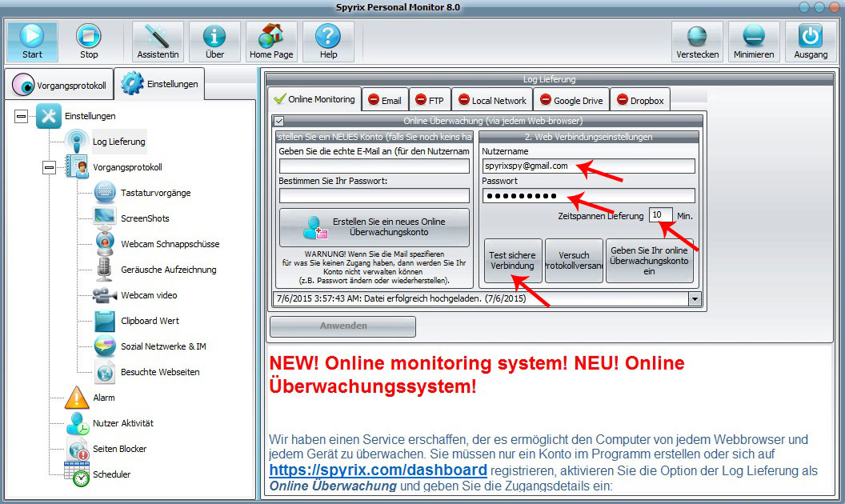Collapse the Vorgangsprotokoll tree branch
Viewport: 845px width, 504px height.
(49, 168)
